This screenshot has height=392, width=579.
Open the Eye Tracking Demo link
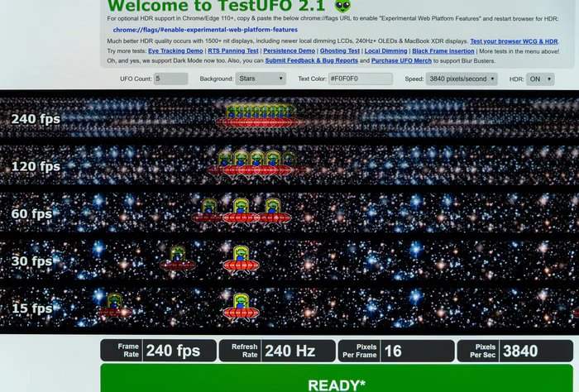[175, 51]
